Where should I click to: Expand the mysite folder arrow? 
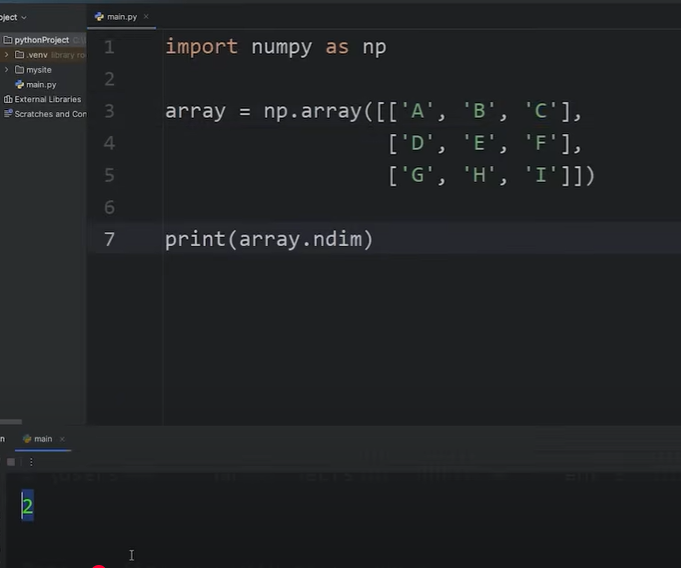click(x=7, y=70)
